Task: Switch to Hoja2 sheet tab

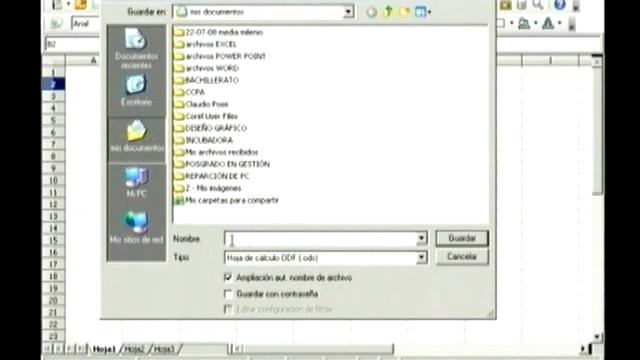Action: pos(134,349)
